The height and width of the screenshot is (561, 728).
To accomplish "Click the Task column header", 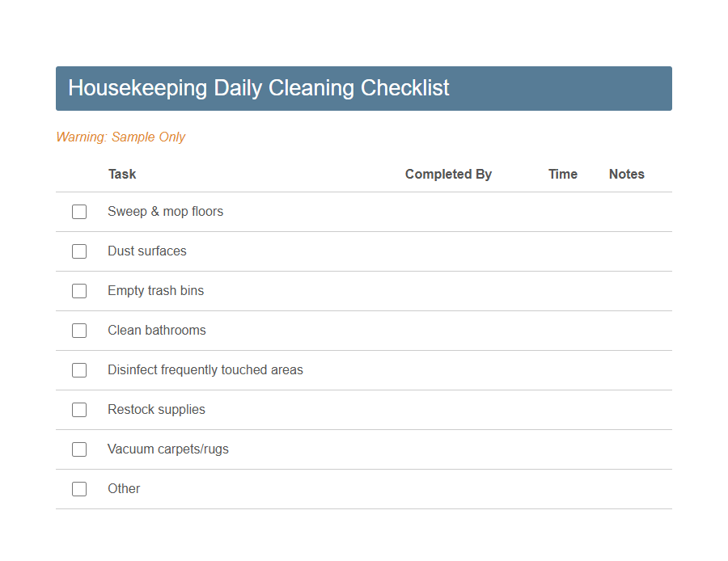I will 121,174.
